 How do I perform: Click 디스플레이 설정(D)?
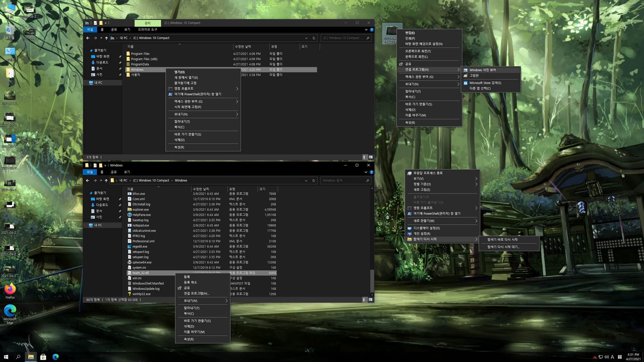442,228
